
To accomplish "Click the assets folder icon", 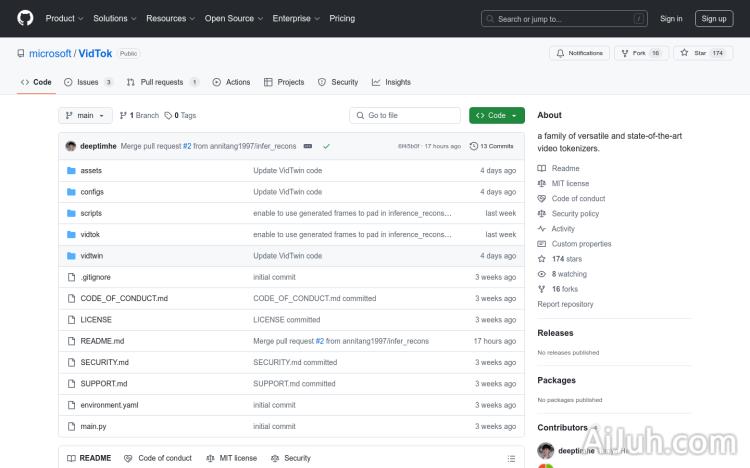I will [x=71, y=171].
